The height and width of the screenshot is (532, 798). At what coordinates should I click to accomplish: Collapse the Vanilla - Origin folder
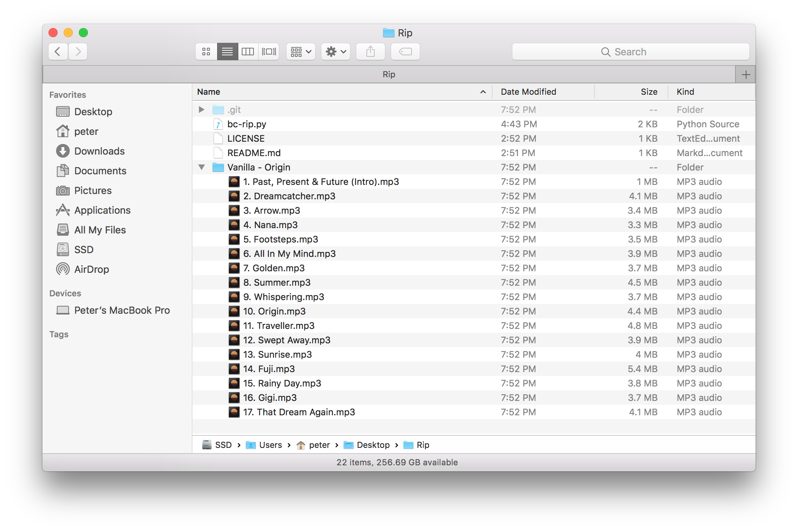tap(202, 167)
